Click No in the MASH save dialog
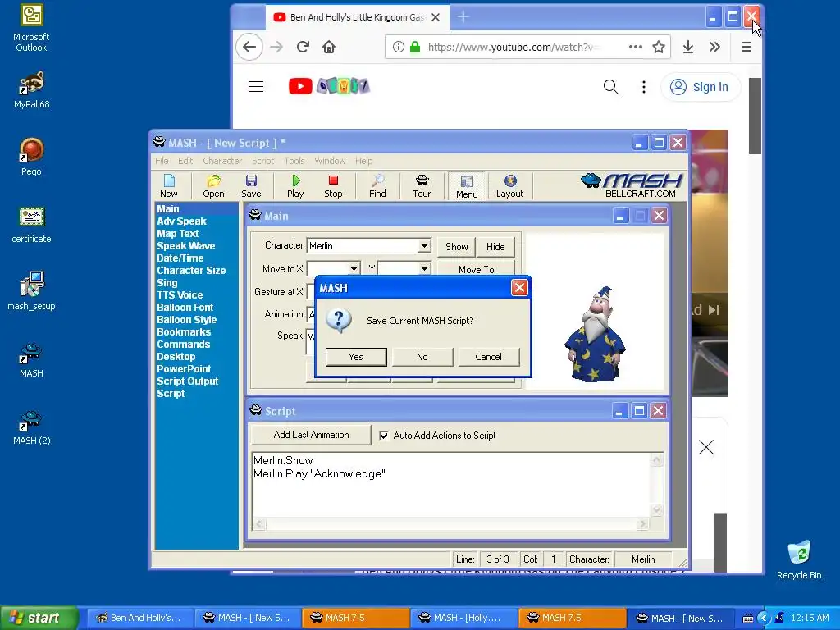The width and height of the screenshot is (840, 630). (x=422, y=357)
